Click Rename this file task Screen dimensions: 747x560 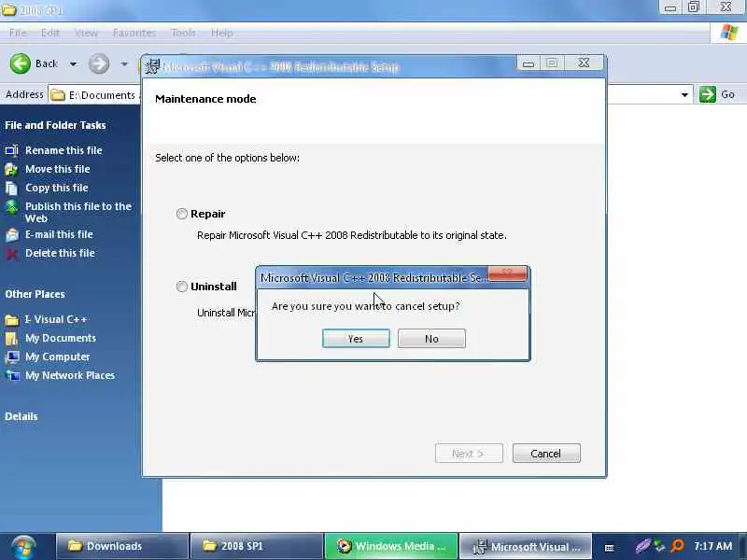(x=63, y=150)
